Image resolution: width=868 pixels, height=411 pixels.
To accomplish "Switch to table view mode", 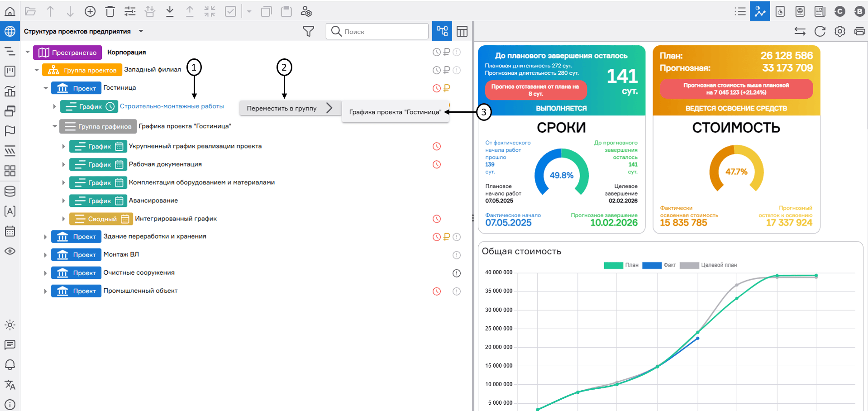I will pos(462,31).
